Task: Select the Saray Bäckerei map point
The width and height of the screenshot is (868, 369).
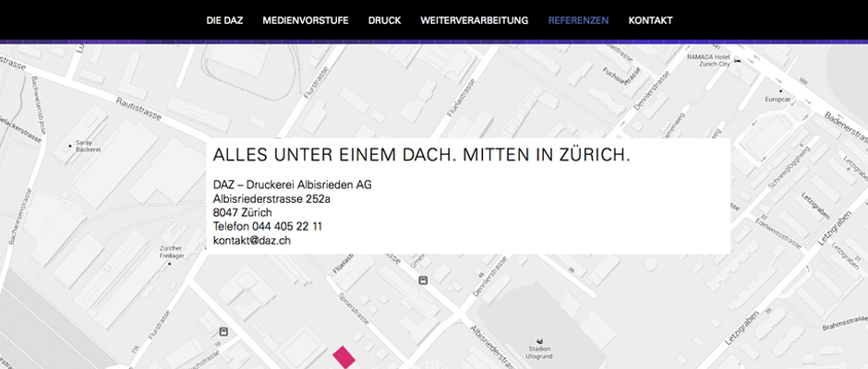Action: pos(70,145)
